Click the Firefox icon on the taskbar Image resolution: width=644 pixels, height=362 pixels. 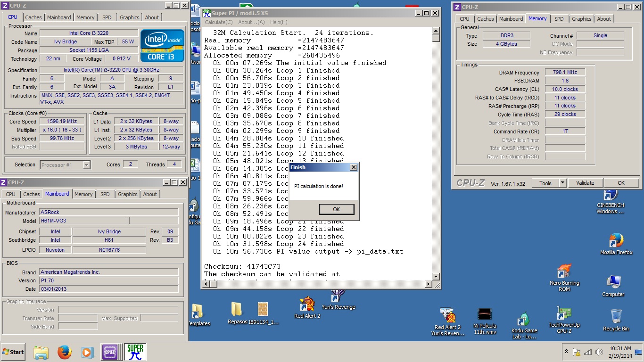pyautogui.click(x=65, y=352)
